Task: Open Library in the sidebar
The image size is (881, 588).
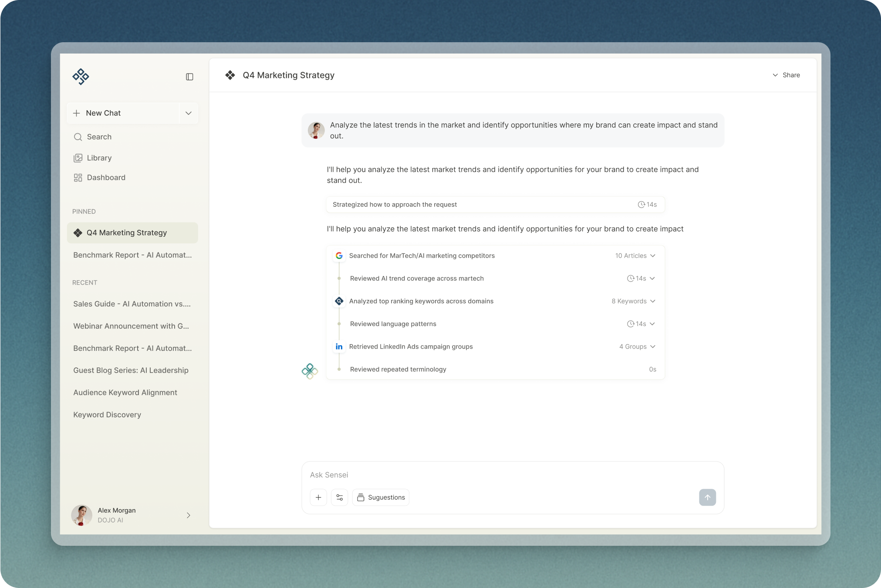Action: (99, 158)
